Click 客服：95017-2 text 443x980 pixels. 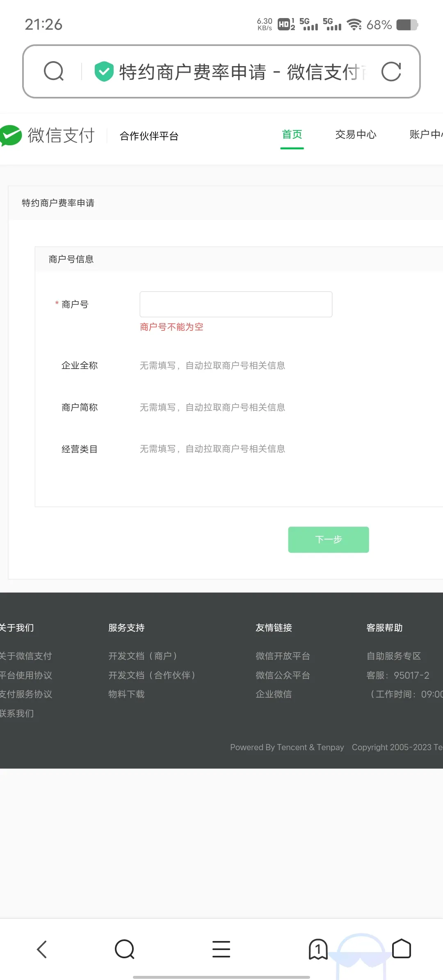click(397, 675)
